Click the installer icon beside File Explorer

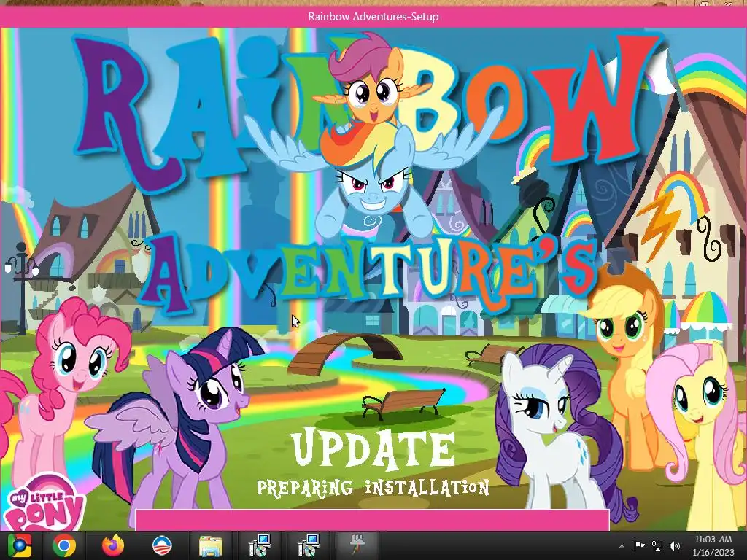pyautogui.click(x=260, y=545)
